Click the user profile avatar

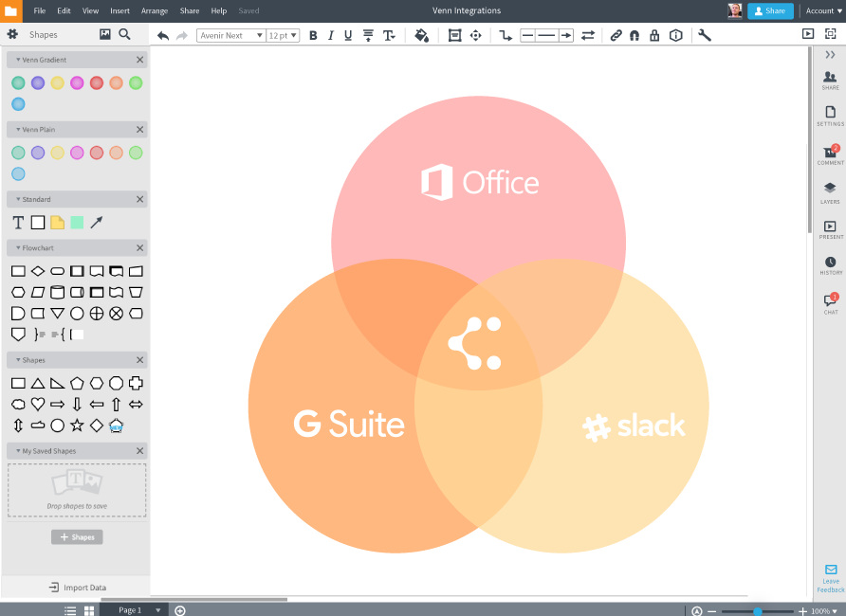pos(734,10)
